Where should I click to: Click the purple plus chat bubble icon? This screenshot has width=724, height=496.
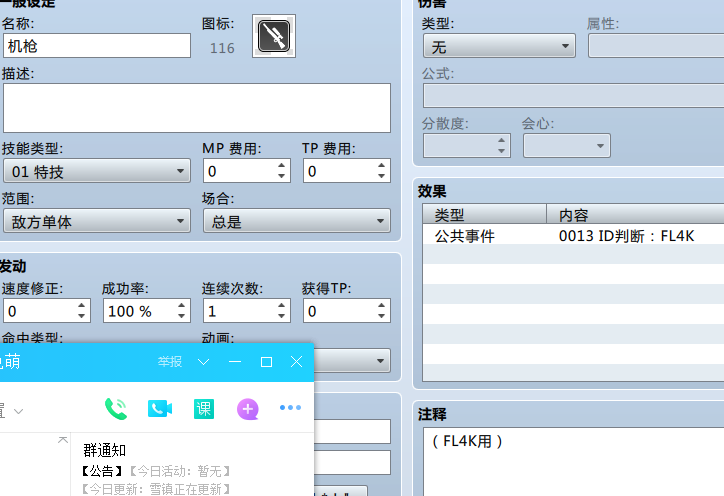248,409
